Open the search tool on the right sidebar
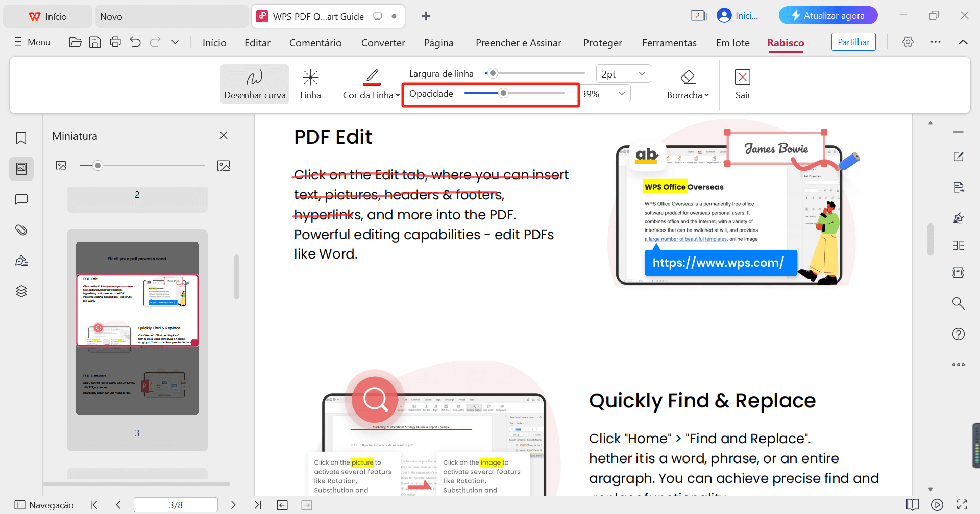 tap(959, 303)
